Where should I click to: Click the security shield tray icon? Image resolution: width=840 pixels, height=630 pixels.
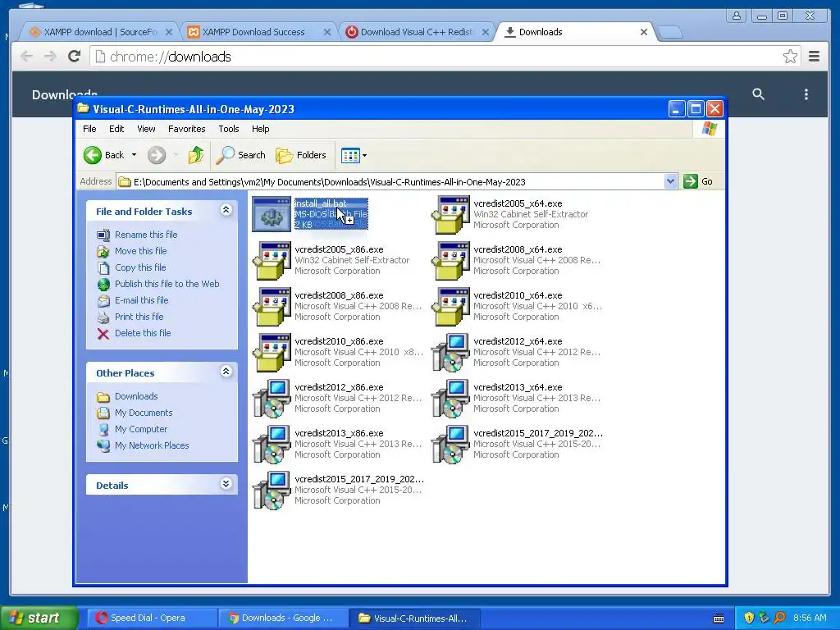(x=749, y=618)
